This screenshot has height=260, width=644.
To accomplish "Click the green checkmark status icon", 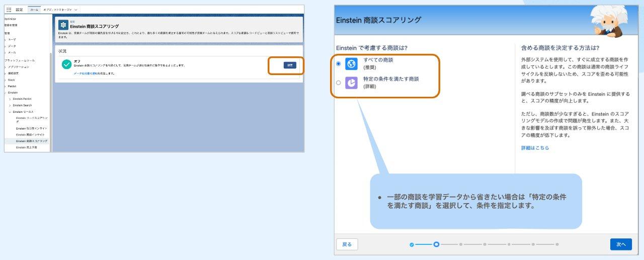I will point(66,64).
